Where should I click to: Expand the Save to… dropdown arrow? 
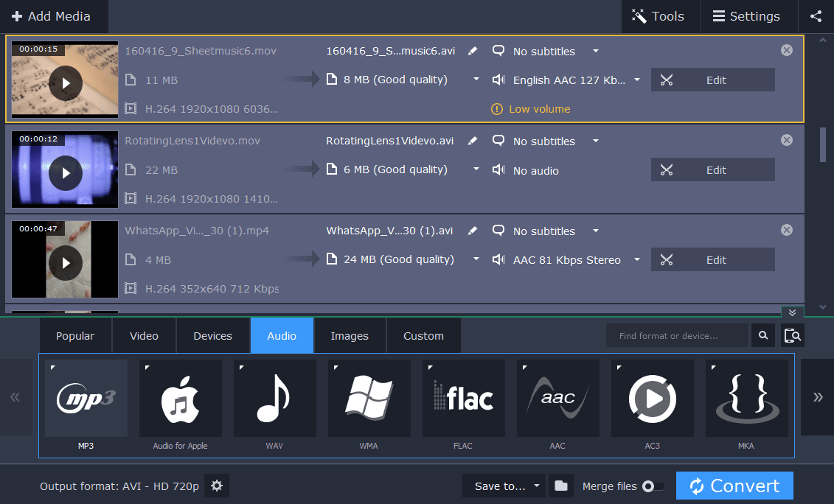tap(537, 486)
